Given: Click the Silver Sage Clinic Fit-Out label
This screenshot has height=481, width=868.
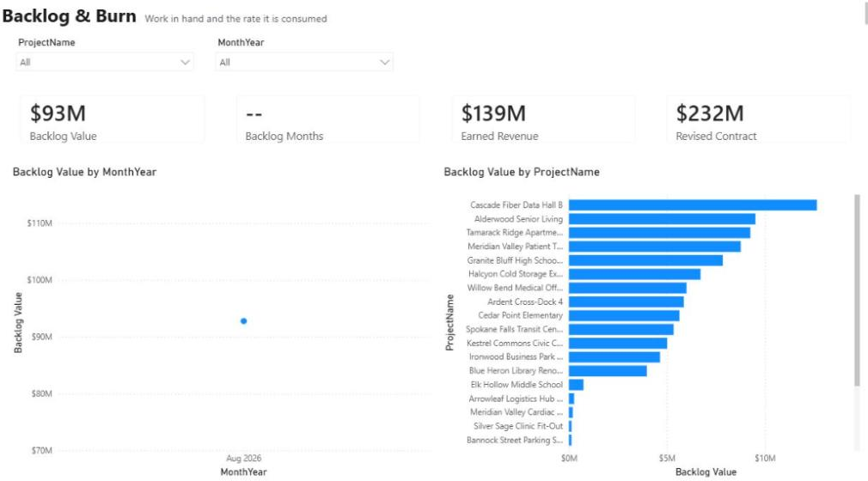Looking at the screenshot, I should (x=518, y=426).
